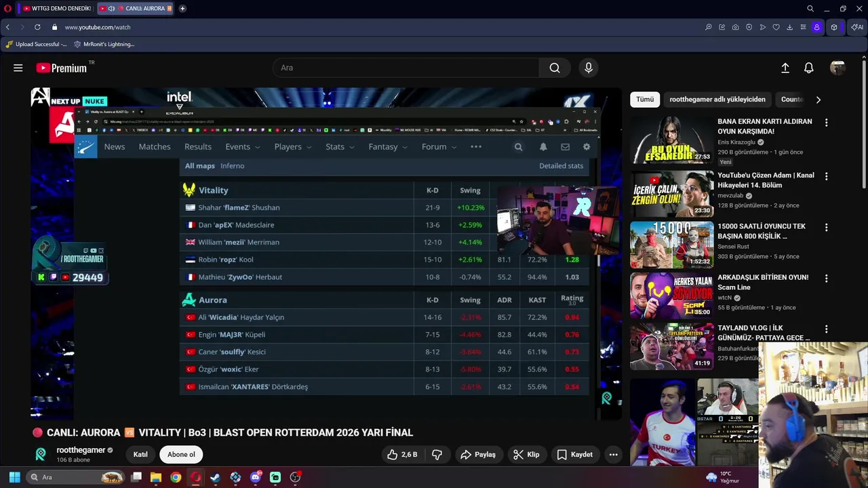868x488 pixels.
Task: Open the YouTube notifications bell
Action: [x=809, y=68]
